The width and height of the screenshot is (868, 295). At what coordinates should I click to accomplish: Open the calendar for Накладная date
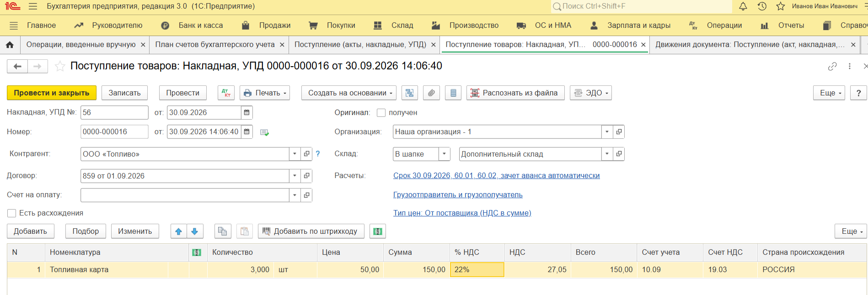click(246, 112)
